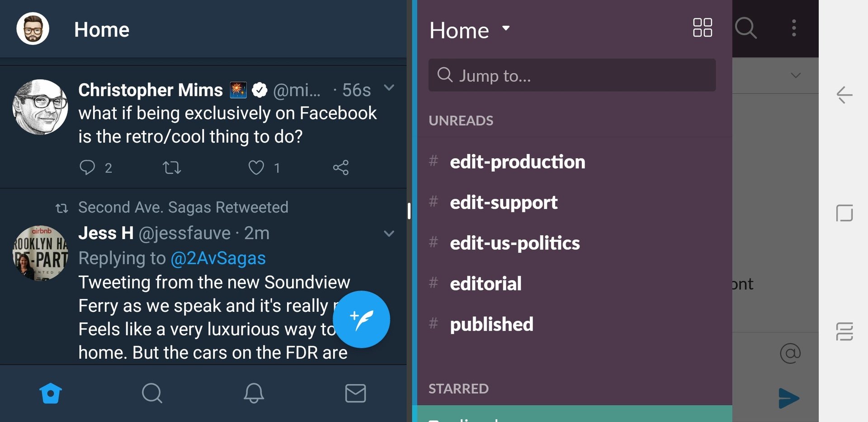Retweet Christopher Mims' tweet
The height and width of the screenshot is (422, 868).
172,168
